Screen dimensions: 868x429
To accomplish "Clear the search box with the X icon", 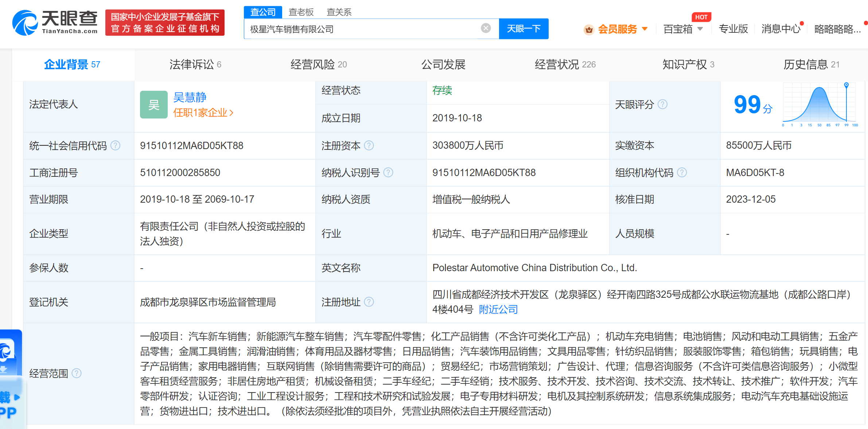I will (x=486, y=28).
